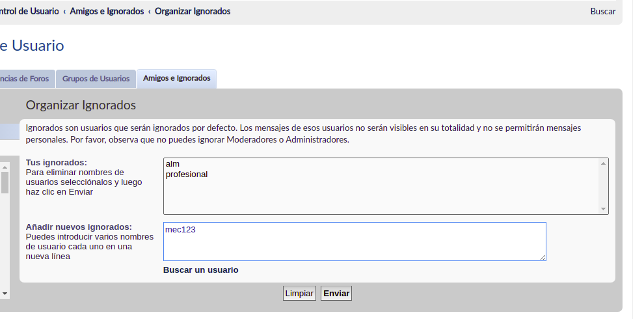Image resolution: width=644 pixels, height=319 pixels.
Task: Click the ignored list scroll up arrow
Action: point(603,163)
